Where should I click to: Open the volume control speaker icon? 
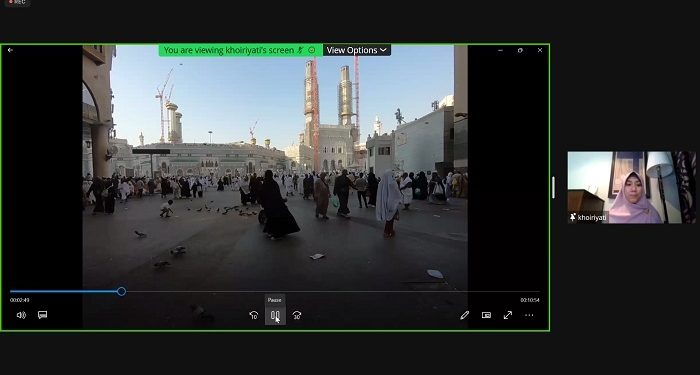21,315
